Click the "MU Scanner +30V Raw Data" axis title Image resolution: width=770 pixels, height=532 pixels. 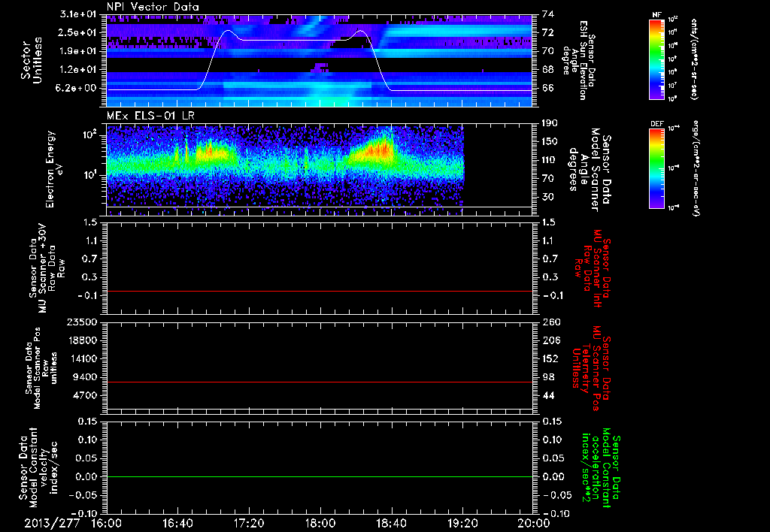(47, 270)
